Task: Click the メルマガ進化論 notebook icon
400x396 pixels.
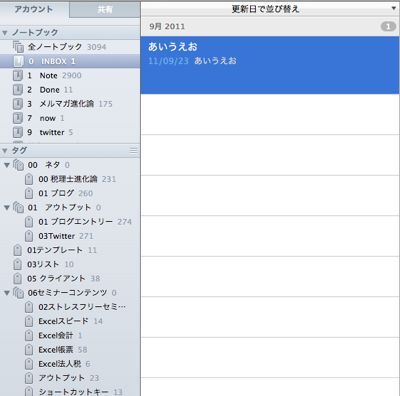Action: pos(18,104)
